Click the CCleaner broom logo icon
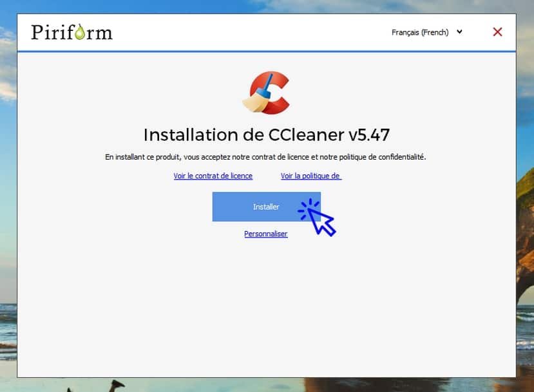Image resolution: width=534 pixels, height=392 pixels. coord(266,93)
